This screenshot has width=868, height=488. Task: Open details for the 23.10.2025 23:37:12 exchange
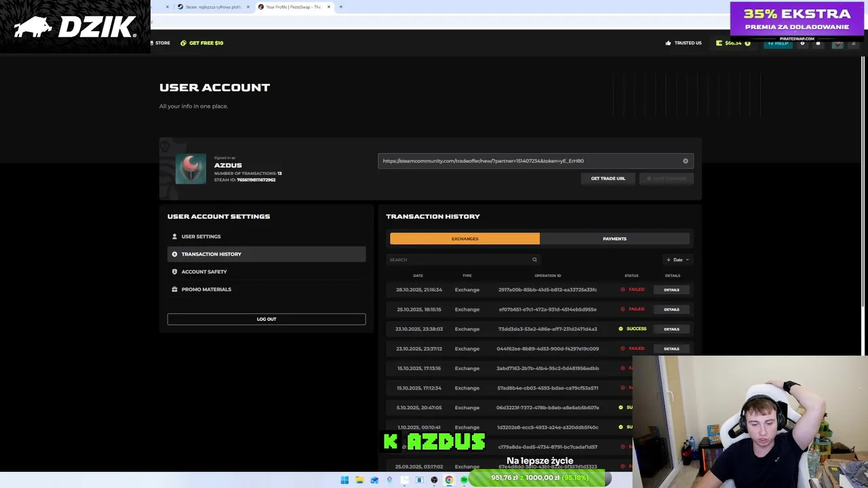[671, 349]
